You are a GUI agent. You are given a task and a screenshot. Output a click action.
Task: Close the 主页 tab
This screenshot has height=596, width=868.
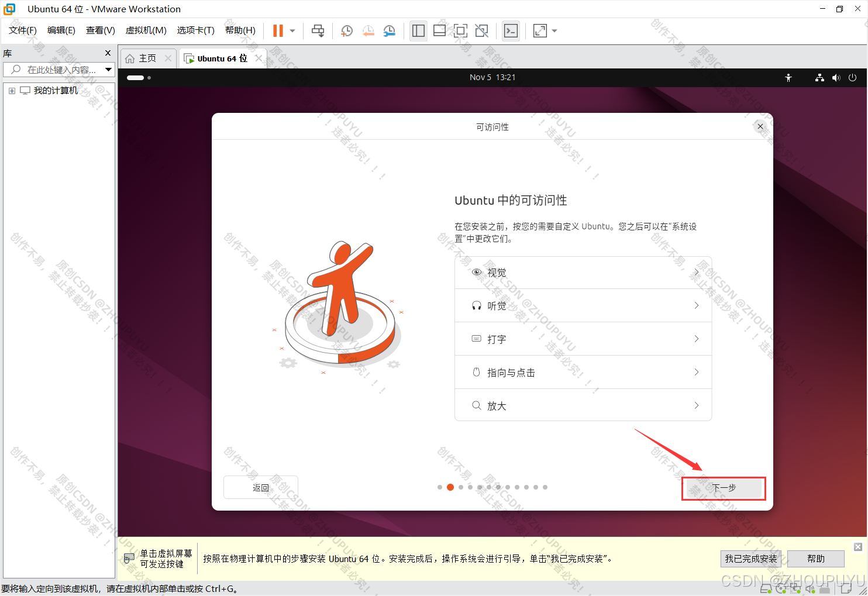(168, 58)
